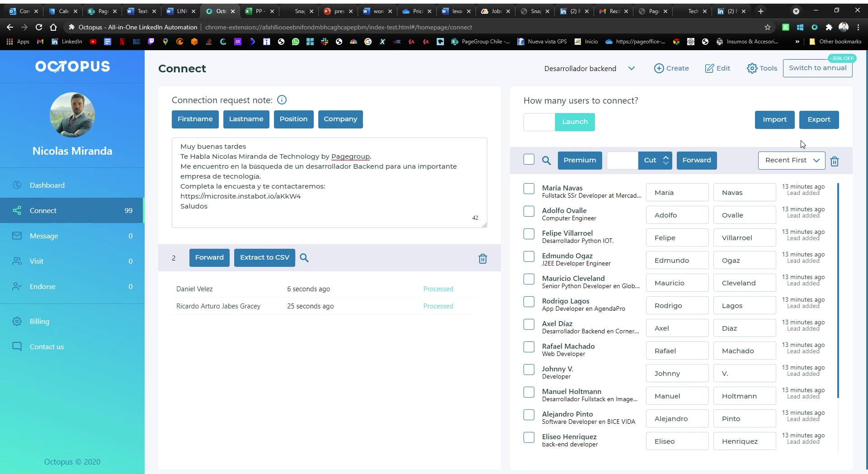Click the Switch to annual button
Viewport: 868px width, 474px height.
(x=817, y=68)
